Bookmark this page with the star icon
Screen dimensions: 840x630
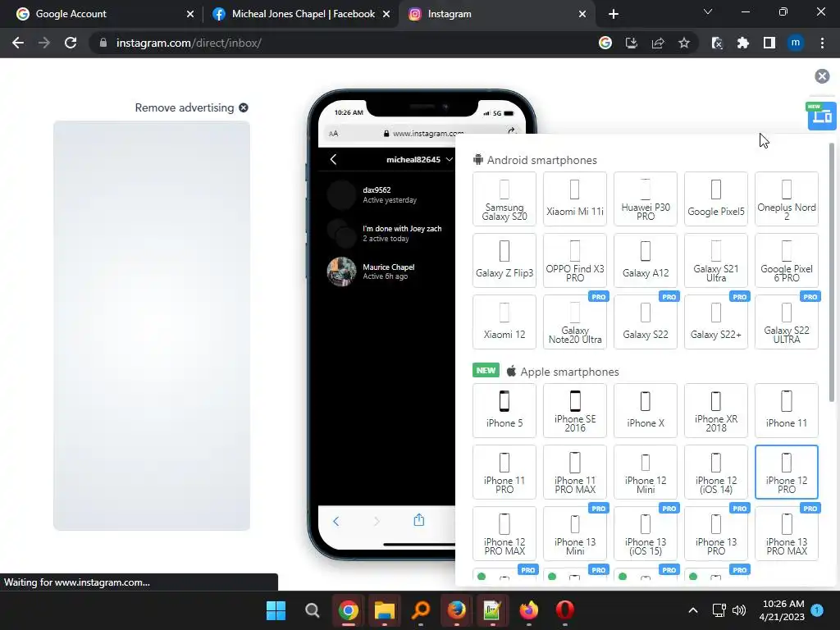pos(683,43)
